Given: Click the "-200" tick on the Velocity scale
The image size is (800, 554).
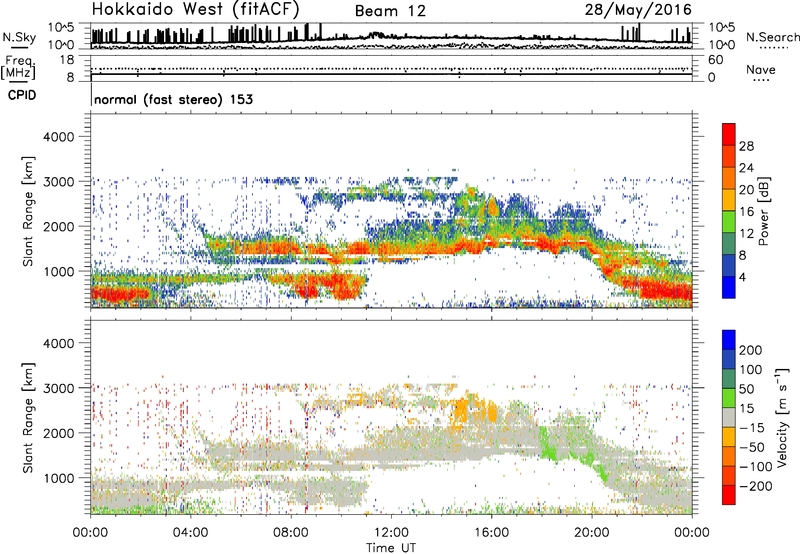Looking at the screenshot, I should pyautogui.click(x=755, y=486).
